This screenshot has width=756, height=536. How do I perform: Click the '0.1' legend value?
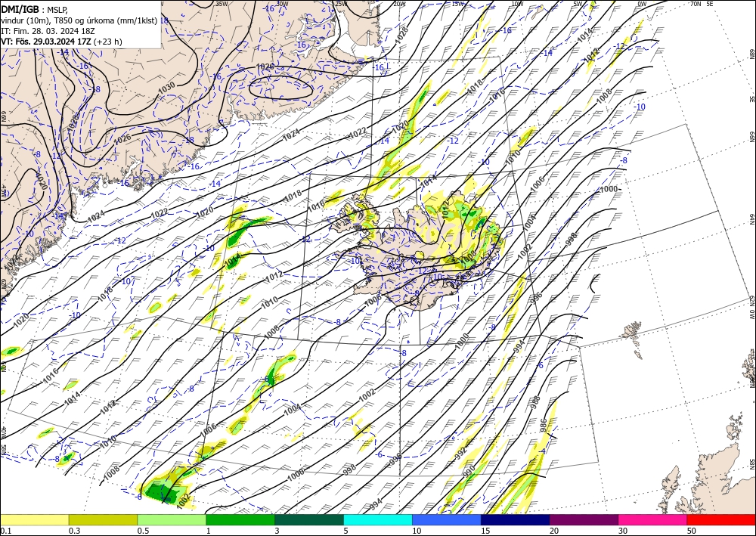tap(5, 531)
